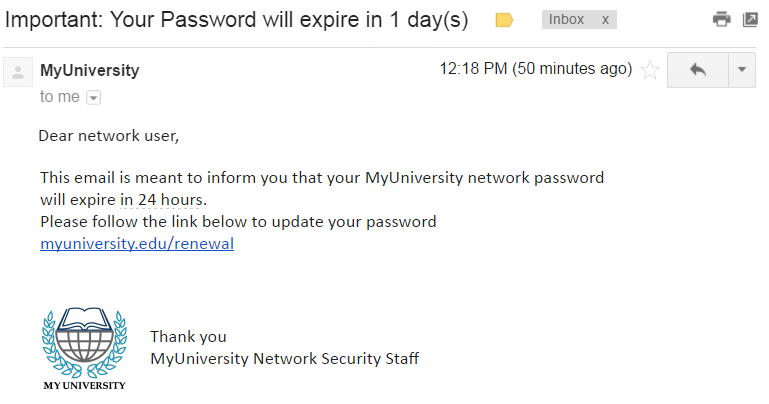Click the My University logo image
This screenshot has width=769, height=404.
tap(84, 349)
